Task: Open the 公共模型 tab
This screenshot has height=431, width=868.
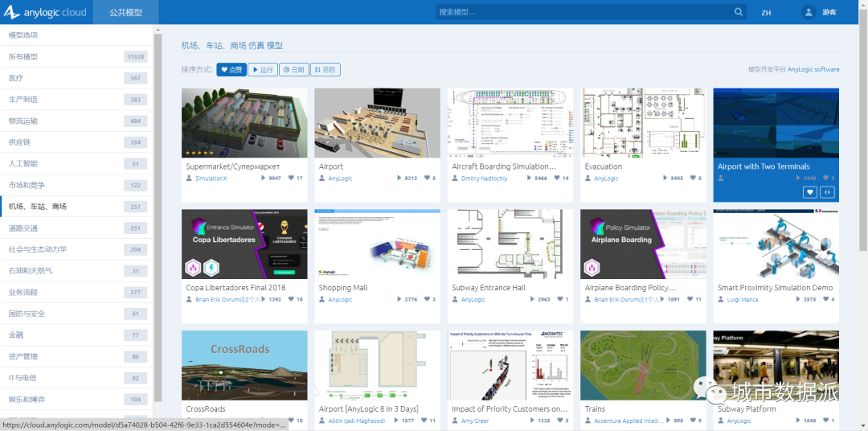Action: point(125,12)
